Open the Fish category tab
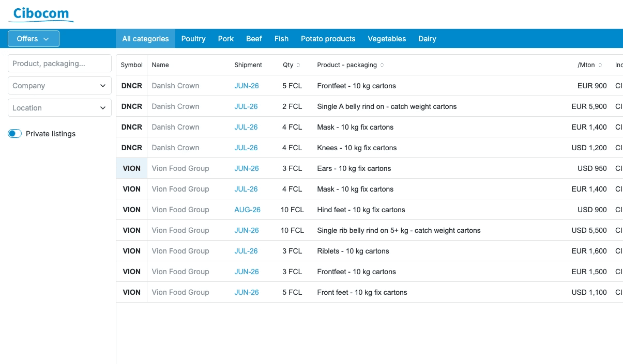Viewport: 623px width, 364px height. pyautogui.click(x=281, y=39)
